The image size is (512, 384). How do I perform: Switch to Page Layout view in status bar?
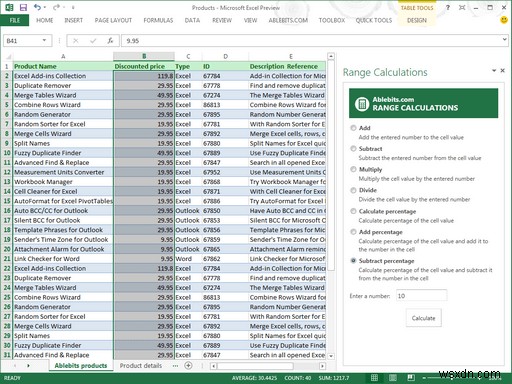[393, 378]
